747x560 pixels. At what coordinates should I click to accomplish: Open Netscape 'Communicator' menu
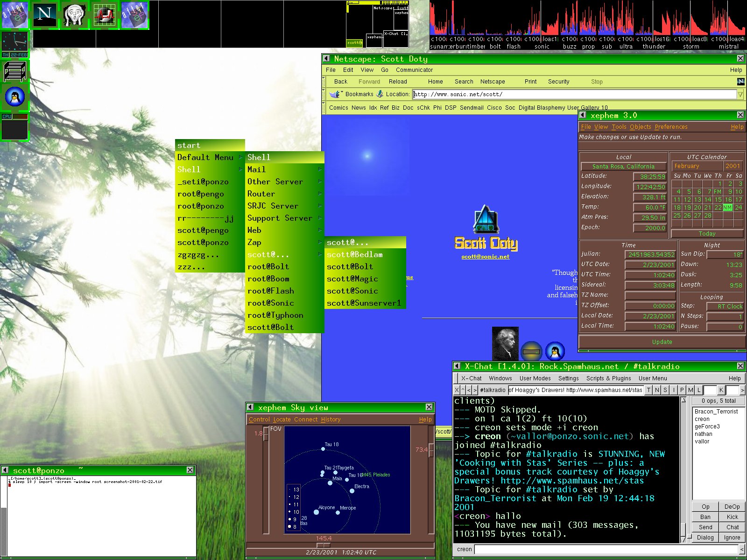pyautogui.click(x=414, y=70)
